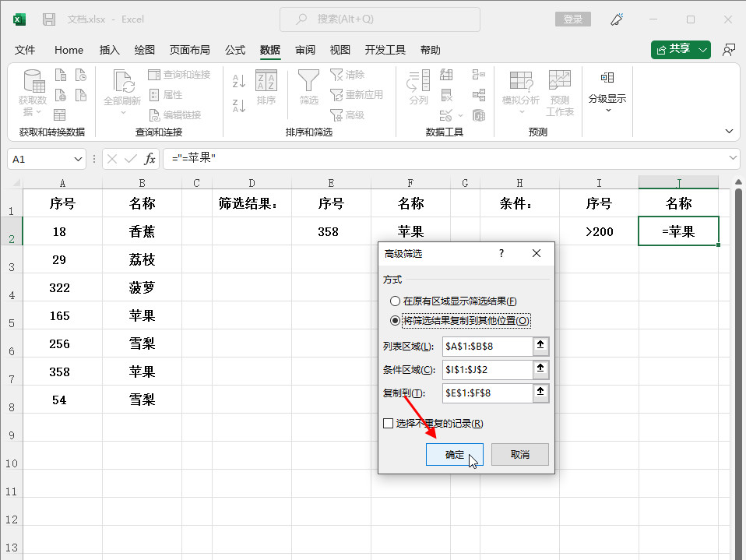Image resolution: width=746 pixels, height=560 pixels.
Task: Click Forecast Sheet (预测工作表)
Action: pyautogui.click(x=559, y=93)
